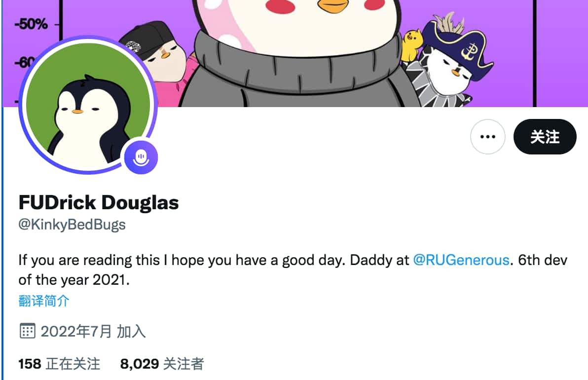Open the three-dot more options menu

[x=487, y=137]
